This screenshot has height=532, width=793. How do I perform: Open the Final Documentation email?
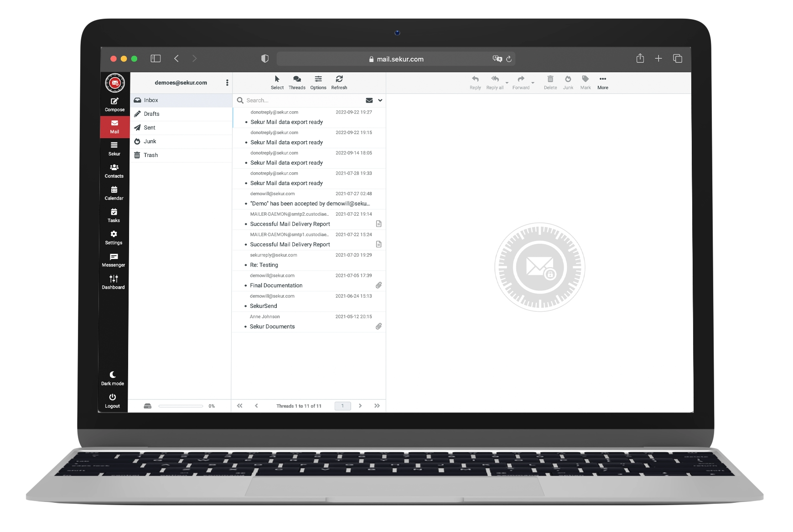[309, 281]
